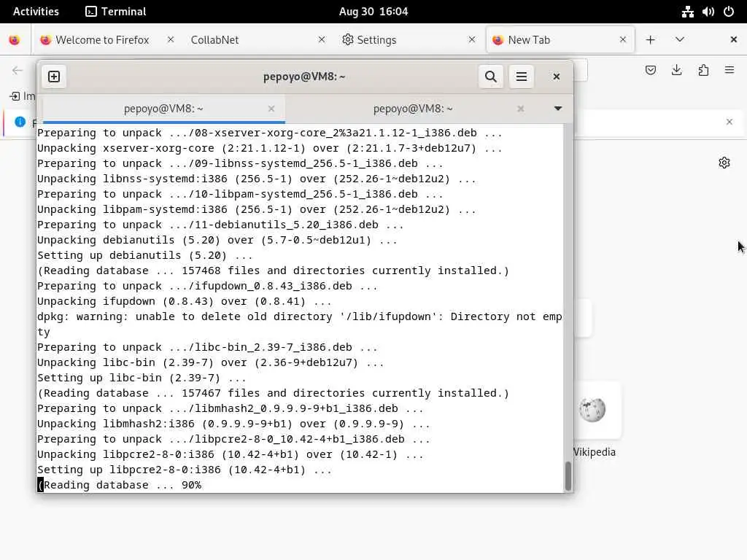The height and width of the screenshot is (560, 747).
Task: Open the Activities overview
Action: 36,12
